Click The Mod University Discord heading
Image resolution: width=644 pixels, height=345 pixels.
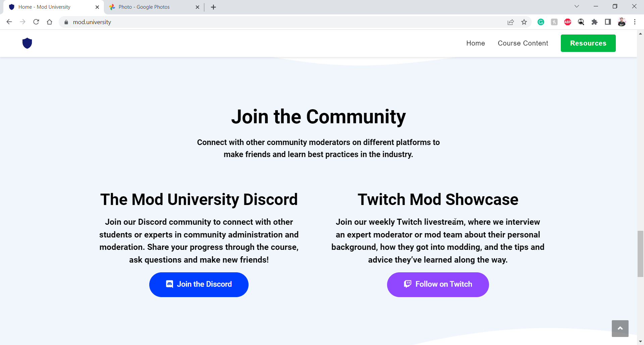point(199,200)
